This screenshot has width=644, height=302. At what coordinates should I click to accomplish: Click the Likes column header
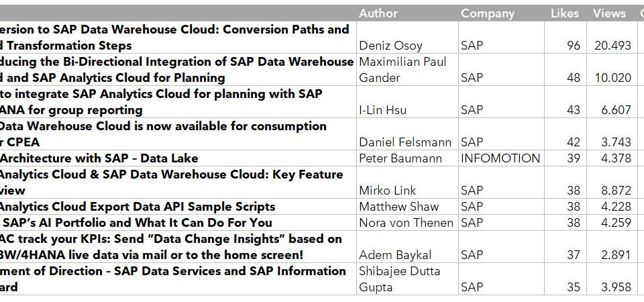point(565,13)
